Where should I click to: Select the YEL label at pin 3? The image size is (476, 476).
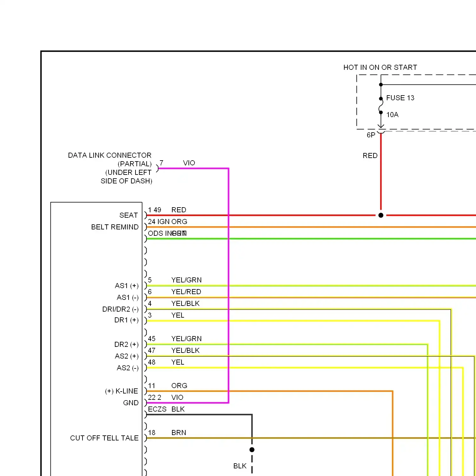178,315
